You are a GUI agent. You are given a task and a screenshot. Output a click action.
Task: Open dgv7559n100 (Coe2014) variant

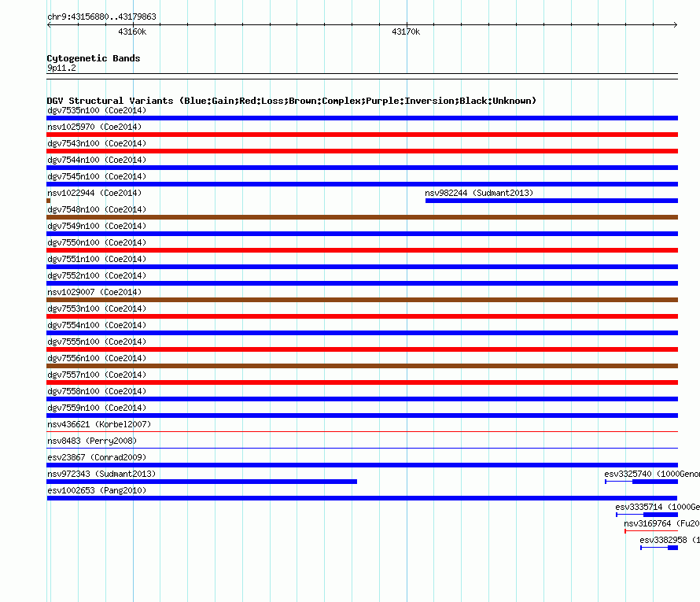[x=97, y=408]
